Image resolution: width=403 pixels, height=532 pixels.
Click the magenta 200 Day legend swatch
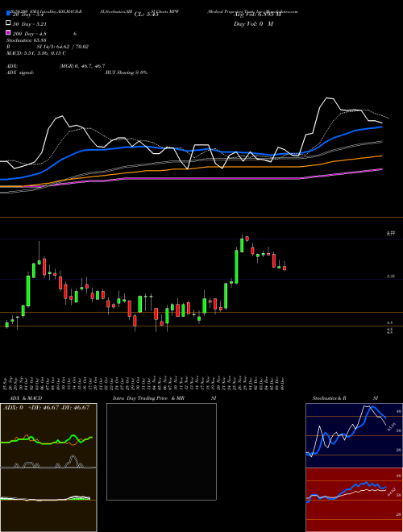[9, 32]
